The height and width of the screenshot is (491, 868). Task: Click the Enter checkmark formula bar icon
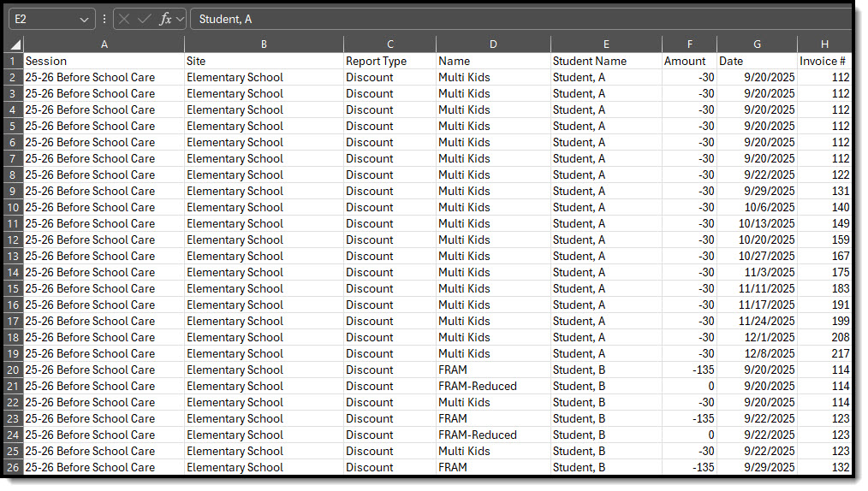click(x=145, y=20)
